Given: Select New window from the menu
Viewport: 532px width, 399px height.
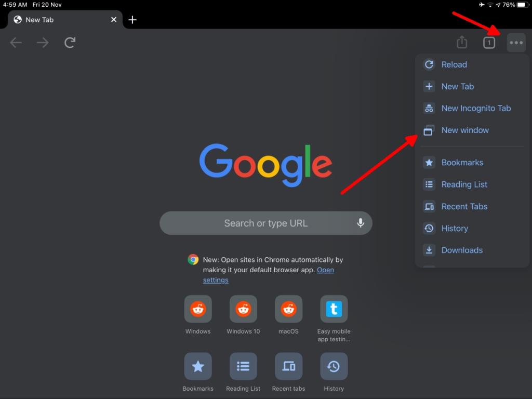Looking at the screenshot, I should 464,130.
